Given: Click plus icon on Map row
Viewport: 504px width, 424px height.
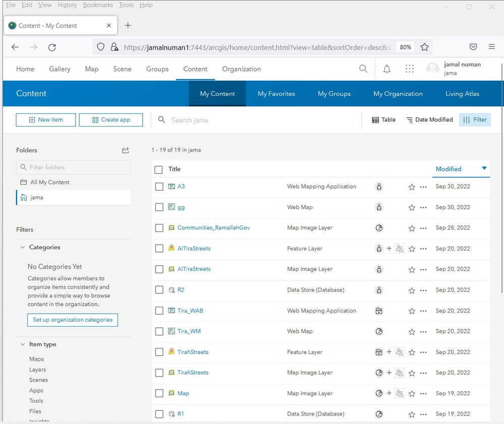Looking at the screenshot, I should click(x=389, y=393).
